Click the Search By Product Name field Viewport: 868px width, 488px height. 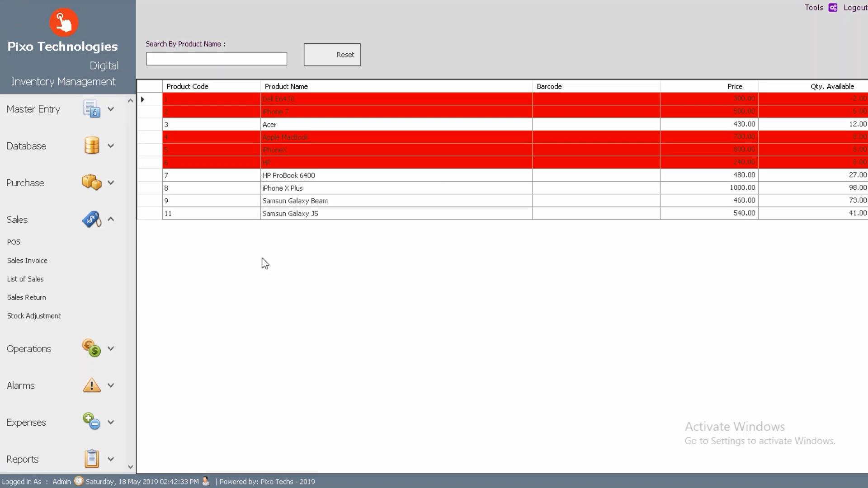[x=216, y=59]
